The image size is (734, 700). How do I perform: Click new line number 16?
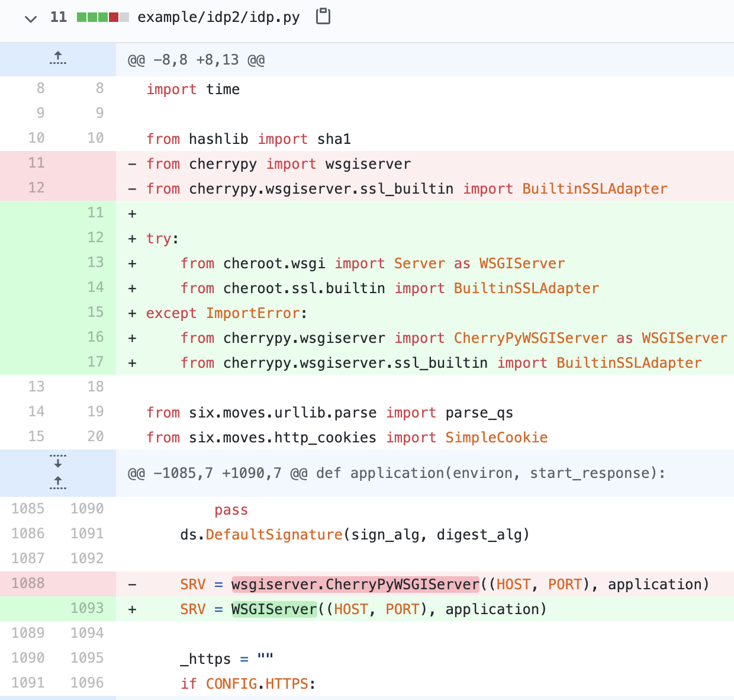[96, 337]
